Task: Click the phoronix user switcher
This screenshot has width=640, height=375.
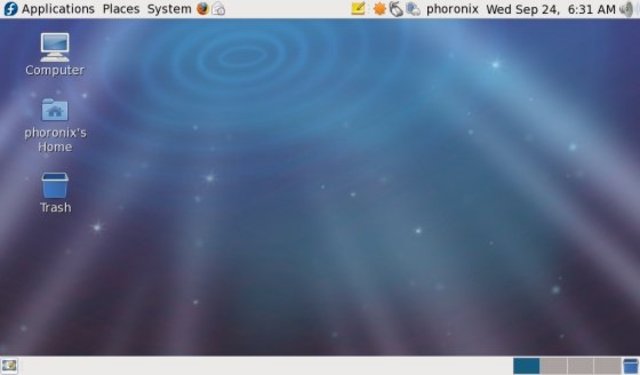Action: [x=452, y=9]
